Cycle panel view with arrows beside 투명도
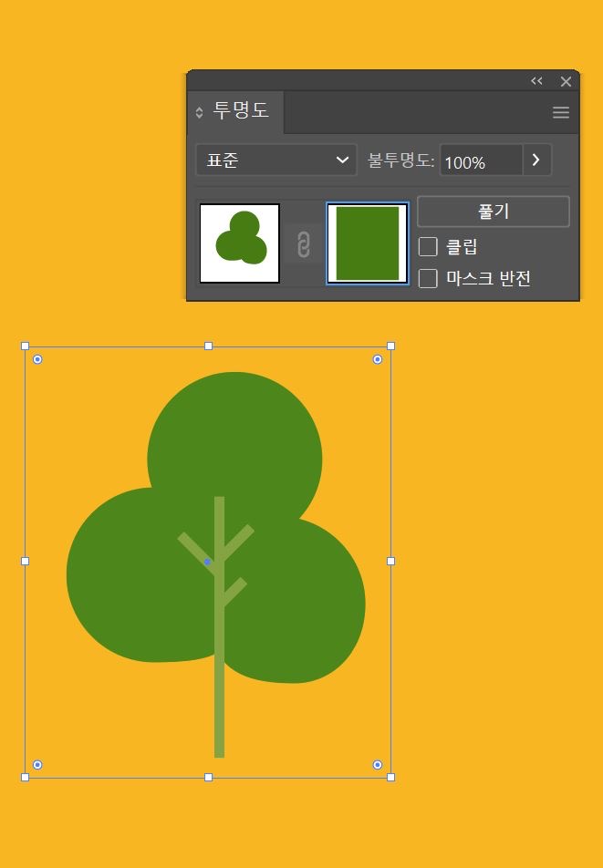 pos(200,112)
